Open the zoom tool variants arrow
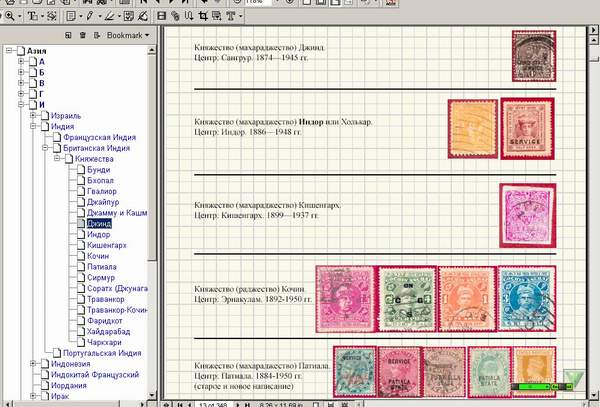 [20, 16]
